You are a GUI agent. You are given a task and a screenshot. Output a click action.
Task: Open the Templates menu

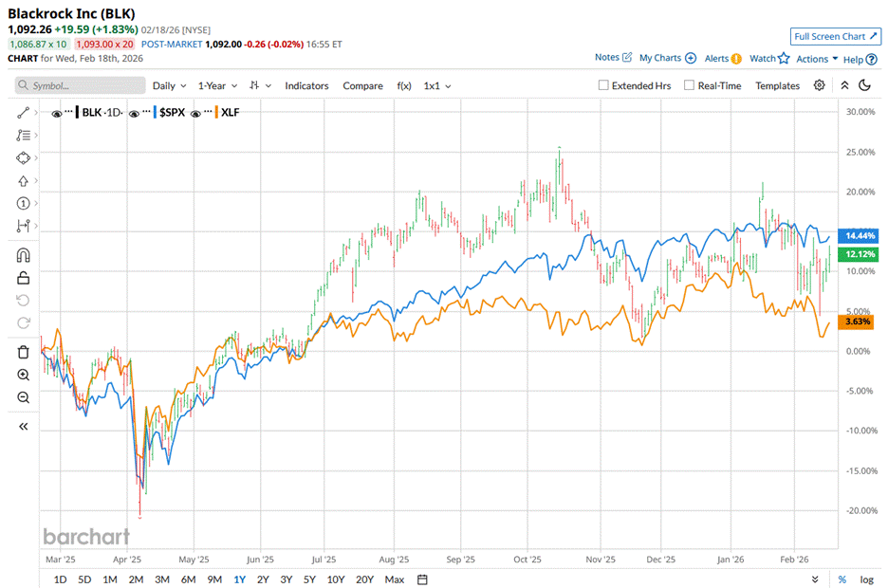click(777, 86)
